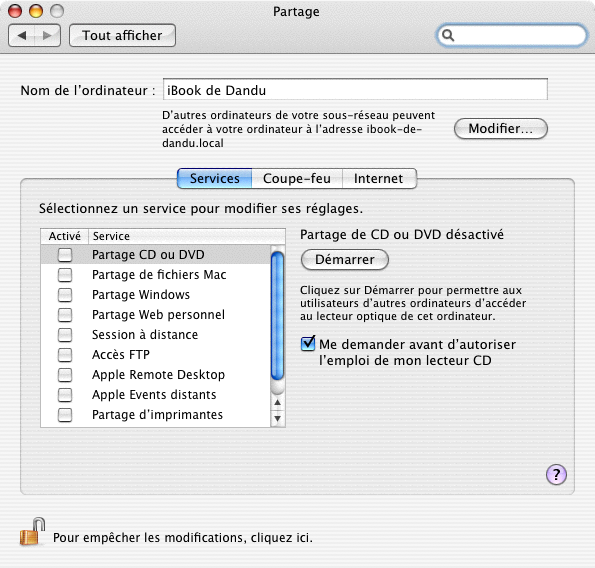Screen dimensions: 595x568
Task: Click the magnifying glass search icon
Action: tap(448, 36)
